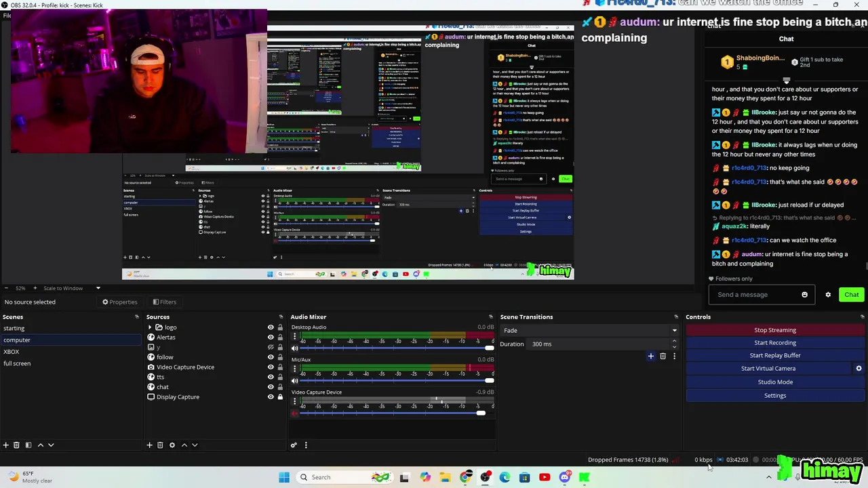Click Start Virtual Camera
Image resolution: width=868 pixels, height=488 pixels.
click(x=768, y=369)
